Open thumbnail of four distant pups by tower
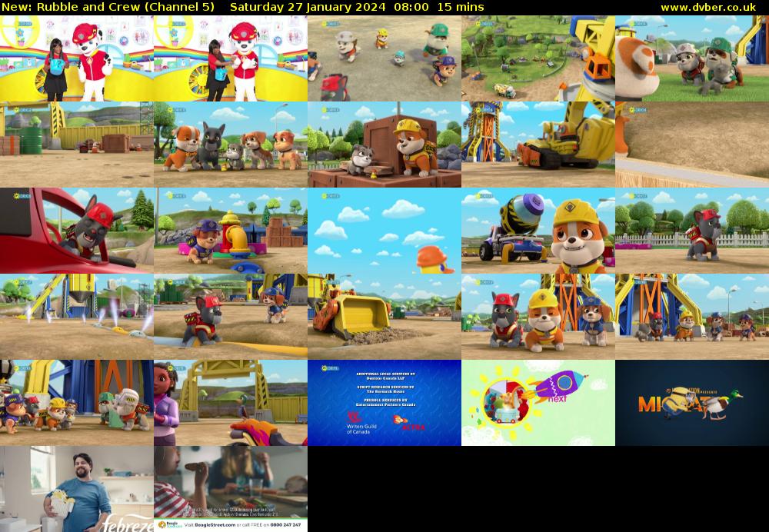This screenshot has width=769, height=532. point(692,317)
